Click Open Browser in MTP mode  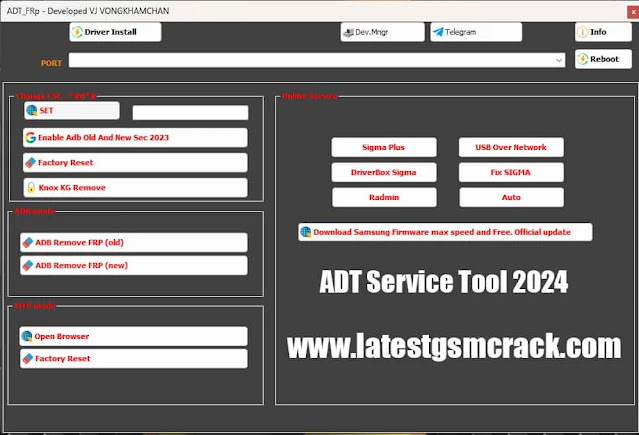coord(133,336)
